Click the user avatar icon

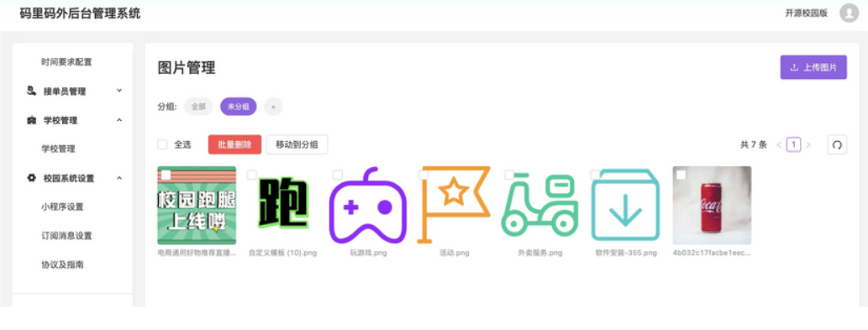click(x=849, y=13)
